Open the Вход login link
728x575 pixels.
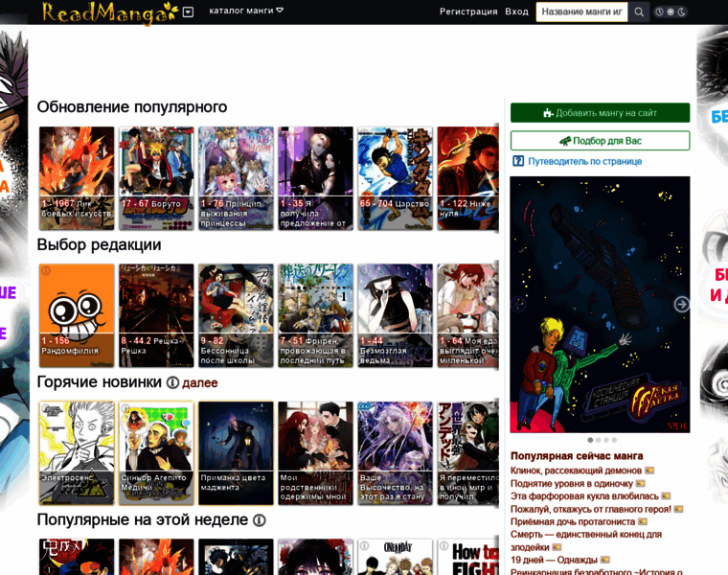516,11
